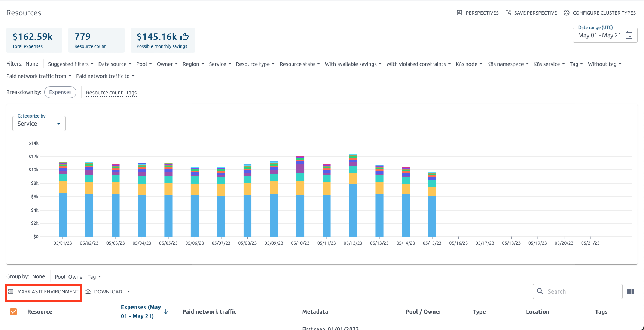Click the Save Perspective icon

(x=508, y=13)
